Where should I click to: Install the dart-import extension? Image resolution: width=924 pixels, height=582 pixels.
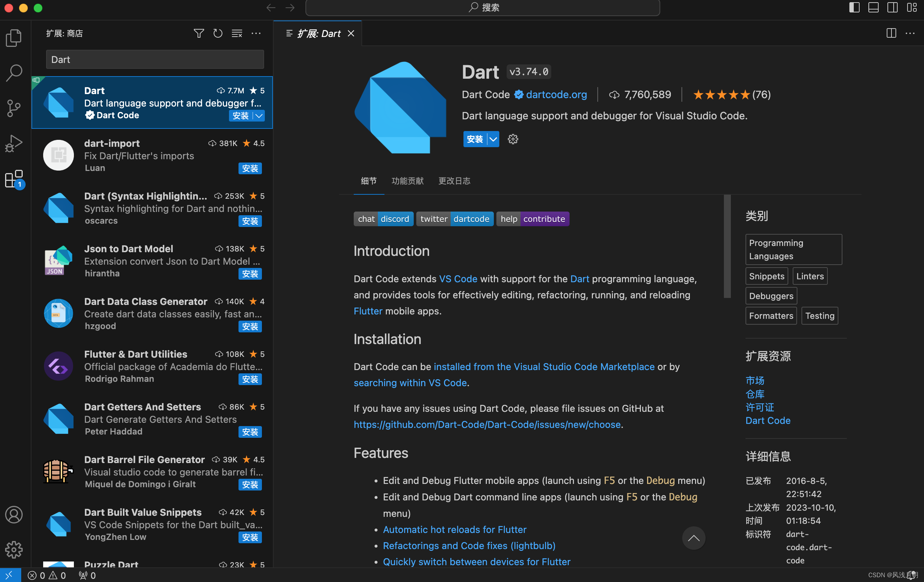pos(250,168)
